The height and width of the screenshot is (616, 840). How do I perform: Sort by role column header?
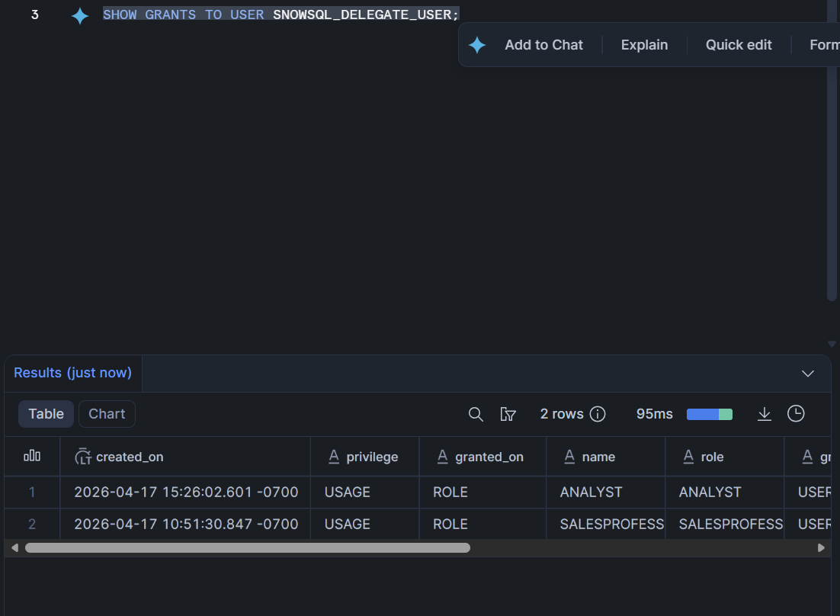click(x=724, y=457)
